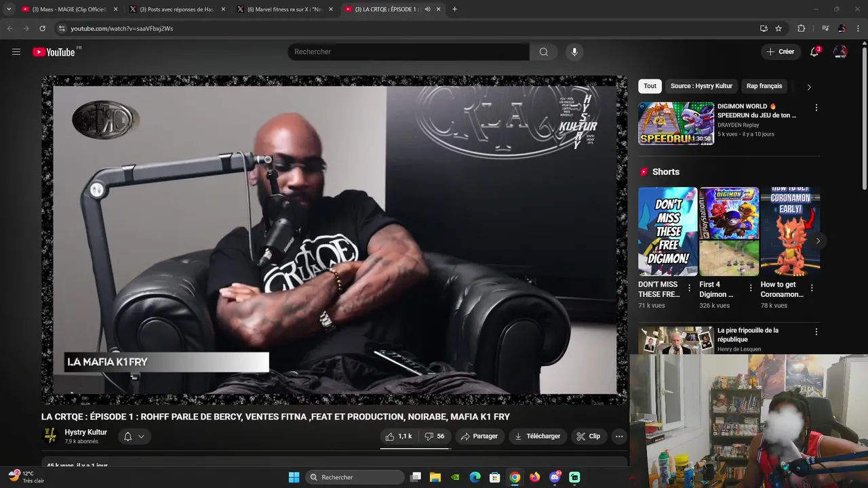Open Chrome media controls icon
868x488 pixels.
coord(825,28)
